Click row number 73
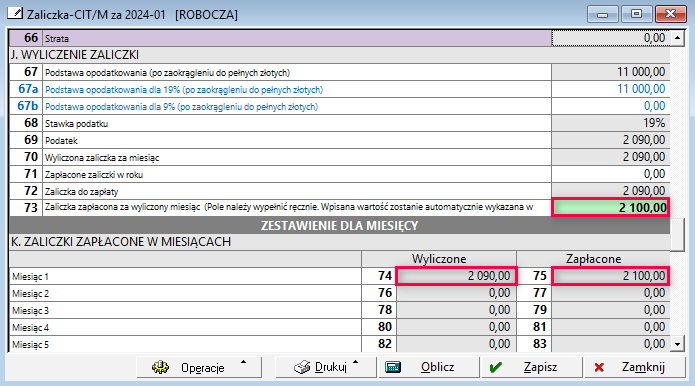This screenshot has height=386, width=695. [x=31, y=207]
